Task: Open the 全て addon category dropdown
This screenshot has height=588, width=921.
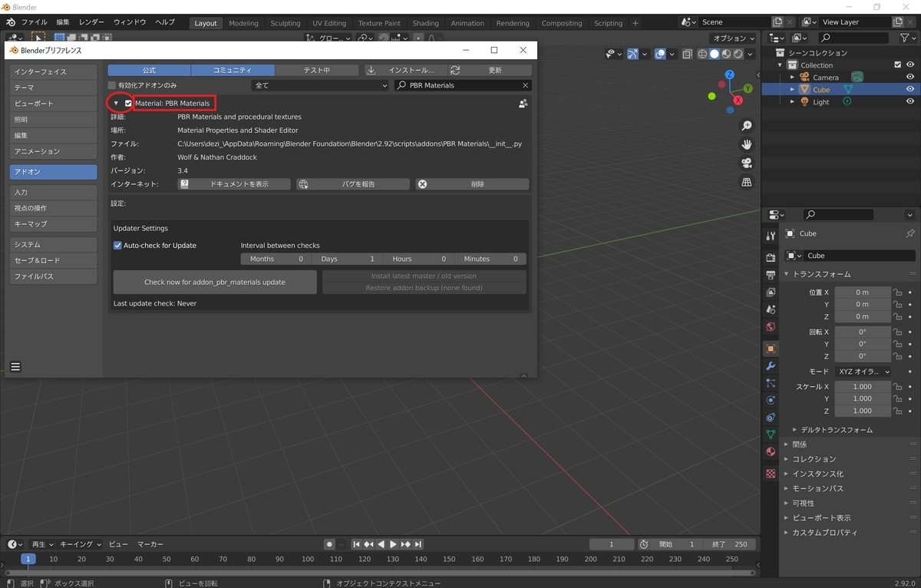Action: 320,85
